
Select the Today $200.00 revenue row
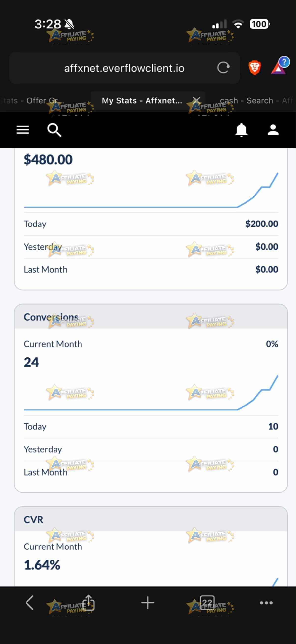(x=151, y=224)
